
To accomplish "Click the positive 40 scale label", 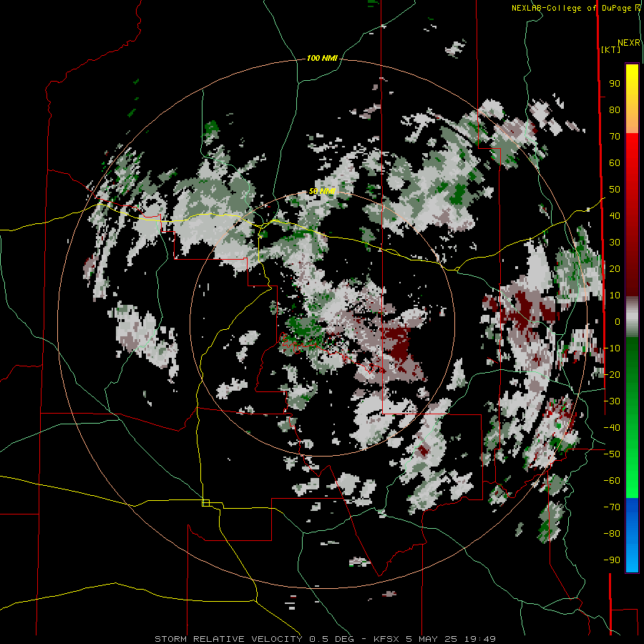I will click(615, 216).
